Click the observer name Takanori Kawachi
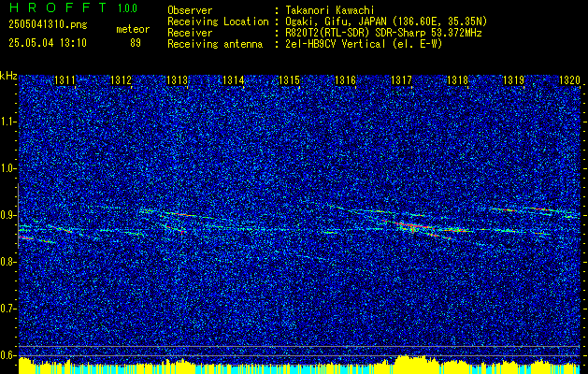The width and height of the screenshot is (588, 374). point(329,10)
